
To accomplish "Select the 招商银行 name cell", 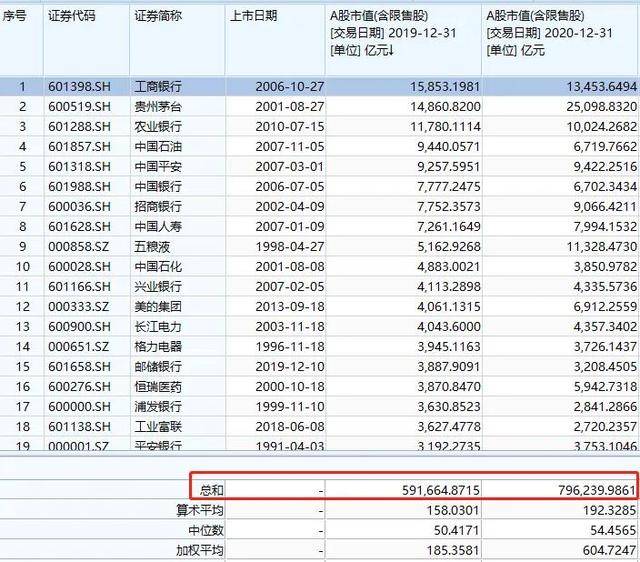I will coord(158,207).
